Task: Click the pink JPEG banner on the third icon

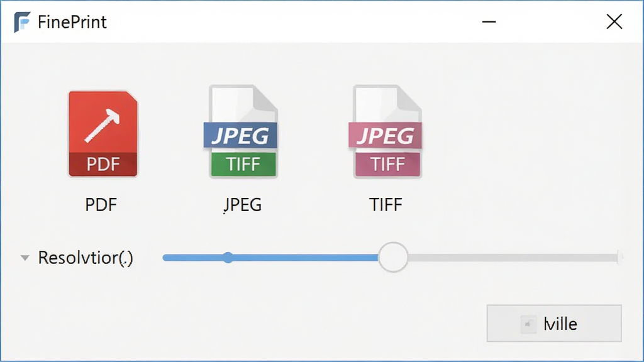Action: [x=386, y=136]
